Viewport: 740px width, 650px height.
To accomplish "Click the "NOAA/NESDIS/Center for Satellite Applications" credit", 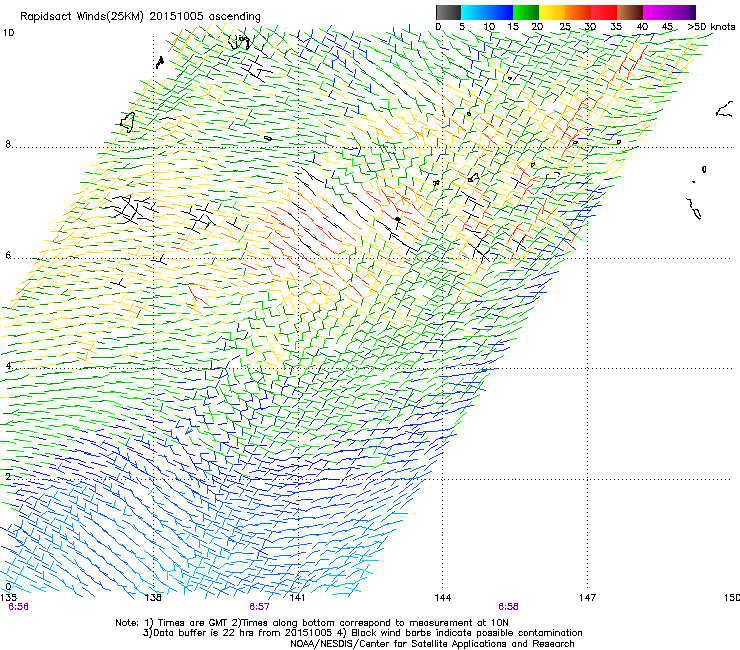I will click(x=432, y=644).
